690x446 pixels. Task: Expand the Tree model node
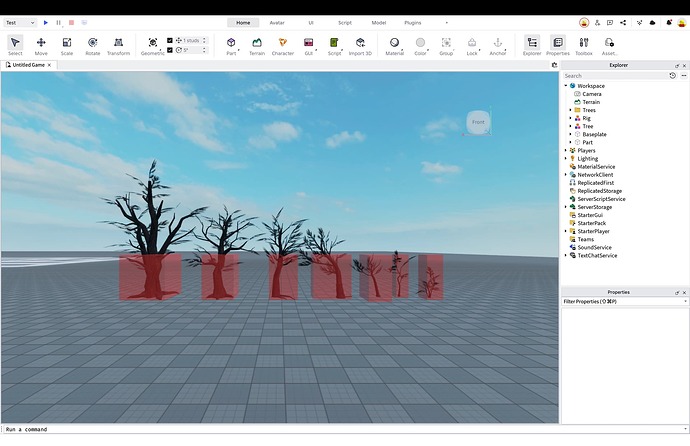[571, 126]
